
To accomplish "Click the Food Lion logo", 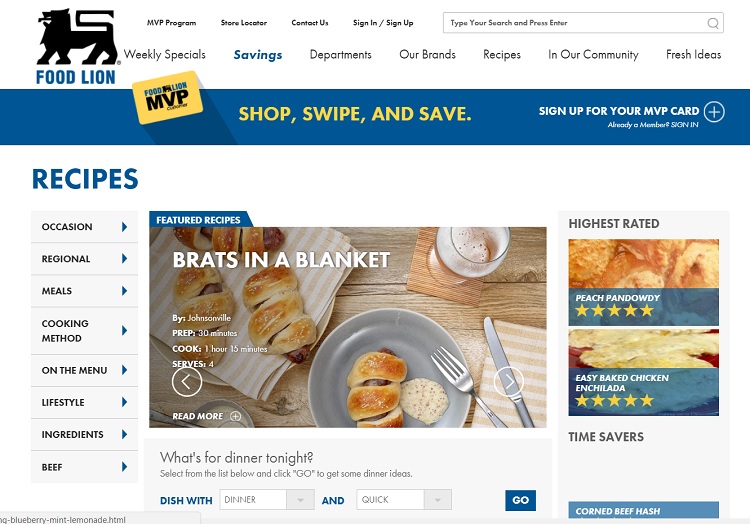I will (77, 47).
